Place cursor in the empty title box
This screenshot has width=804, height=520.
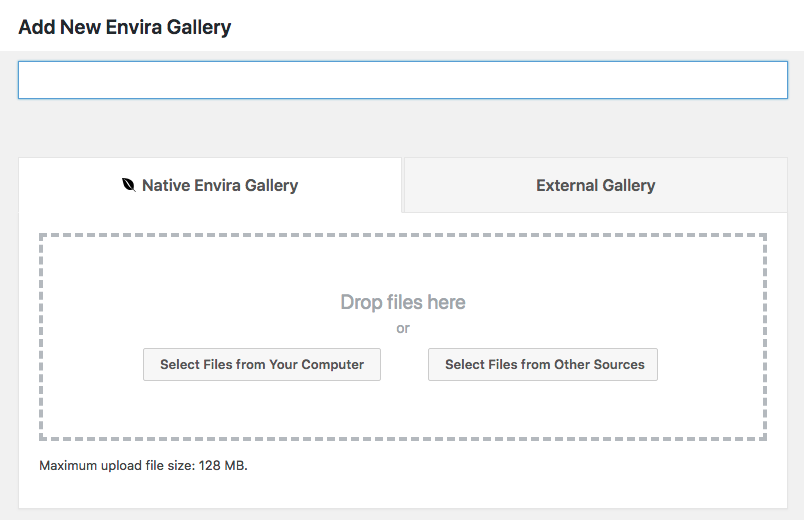[x=403, y=80]
